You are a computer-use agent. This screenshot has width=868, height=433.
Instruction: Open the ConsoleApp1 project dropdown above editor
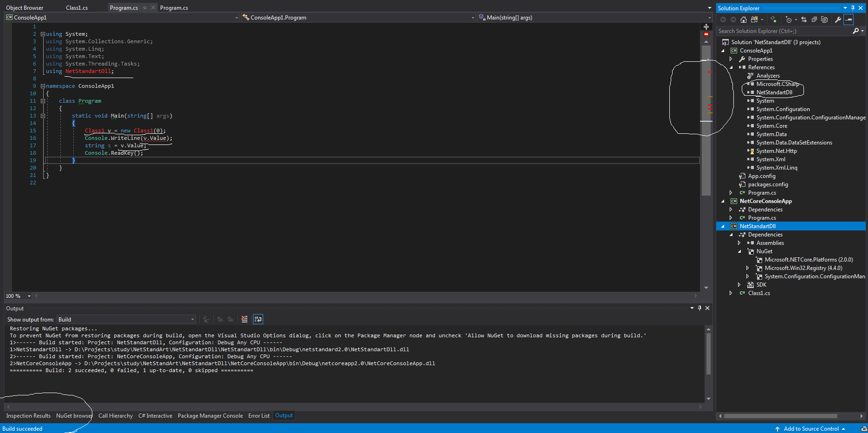coord(122,18)
